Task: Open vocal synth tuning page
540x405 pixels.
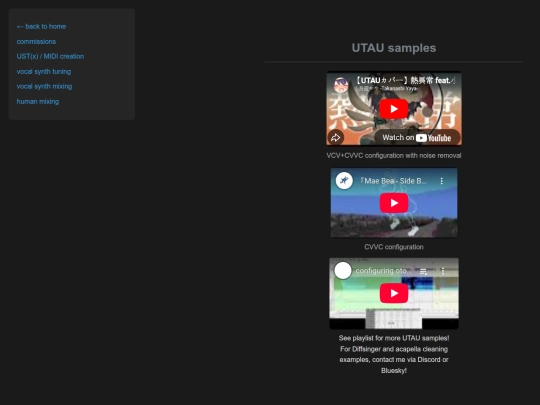Action: 44,72
